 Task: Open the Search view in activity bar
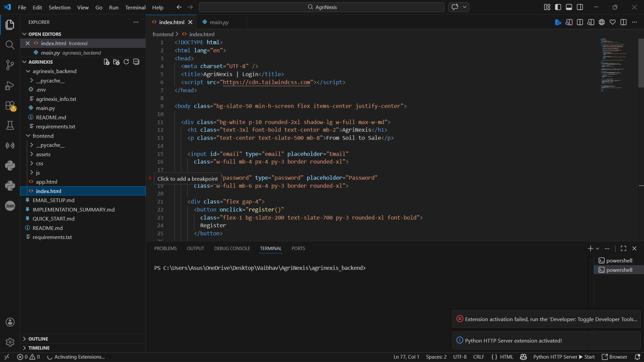[x=10, y=45]
